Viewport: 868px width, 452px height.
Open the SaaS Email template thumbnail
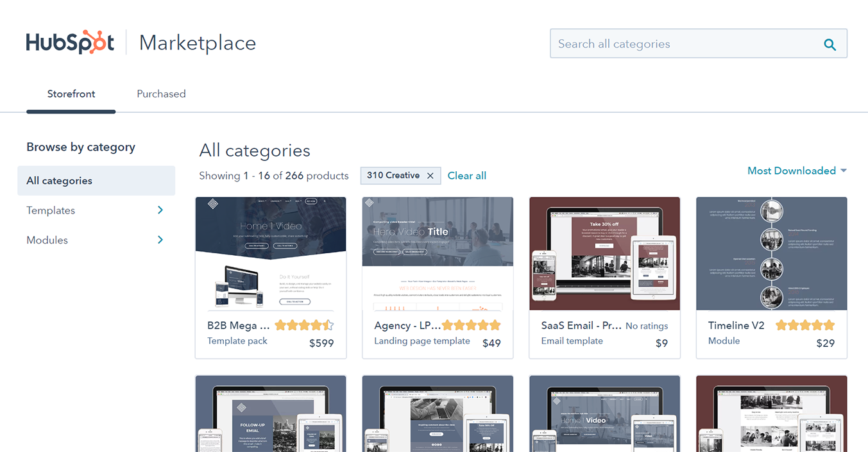click(604, 254)
